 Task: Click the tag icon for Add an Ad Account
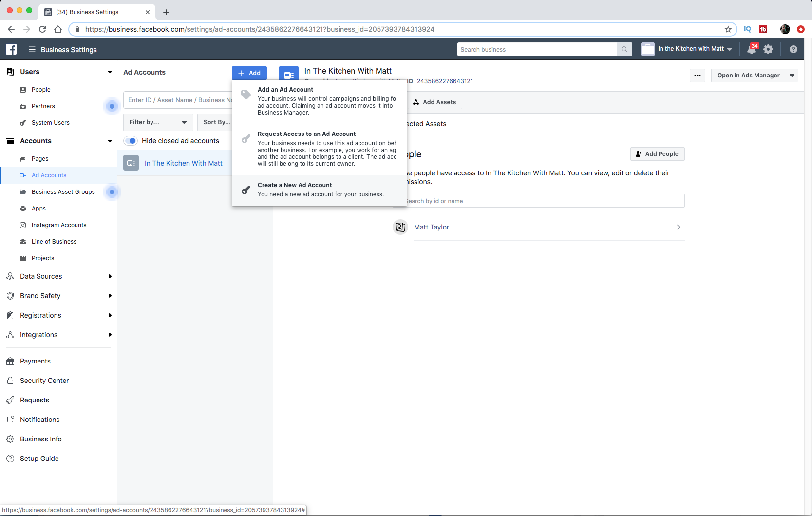[x=246, y=95]
